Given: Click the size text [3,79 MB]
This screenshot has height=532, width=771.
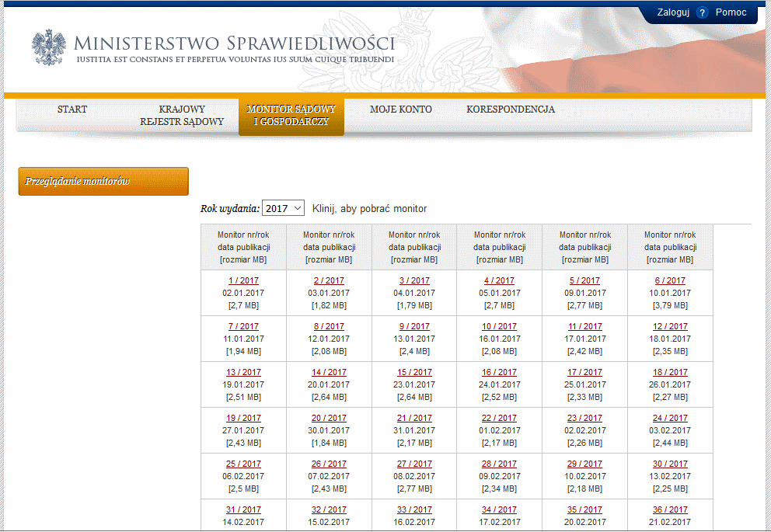Looking at the screenshot, I should 670,305.
